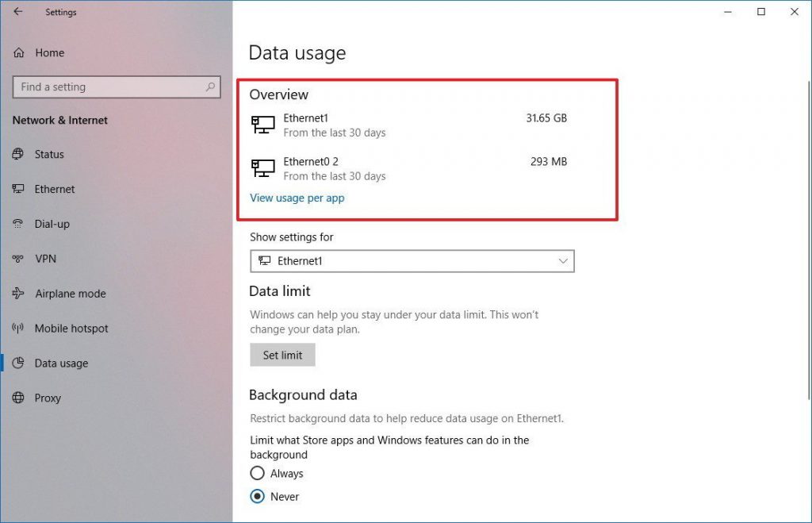Select the Data usage pie icon

pos(19,363)
